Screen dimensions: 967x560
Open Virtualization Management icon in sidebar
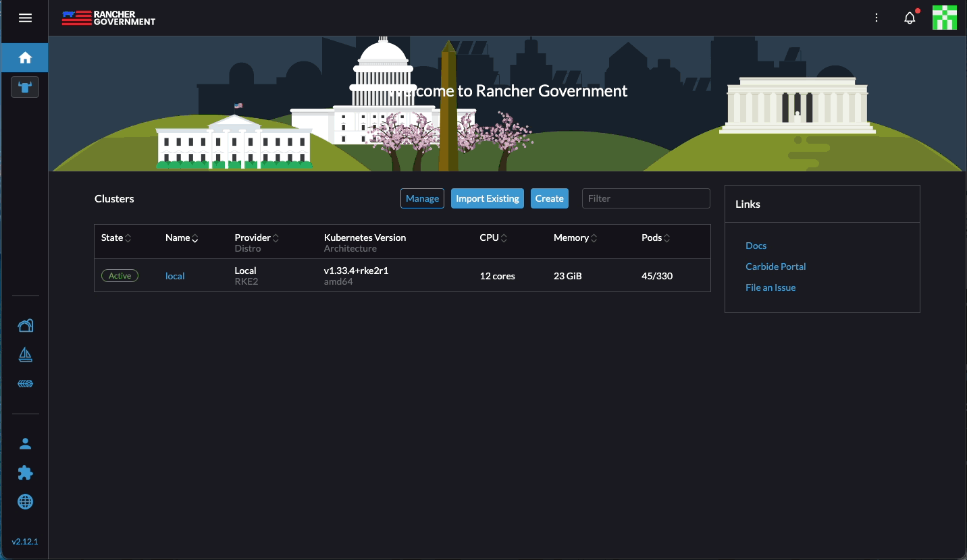[x=25, y=384]
